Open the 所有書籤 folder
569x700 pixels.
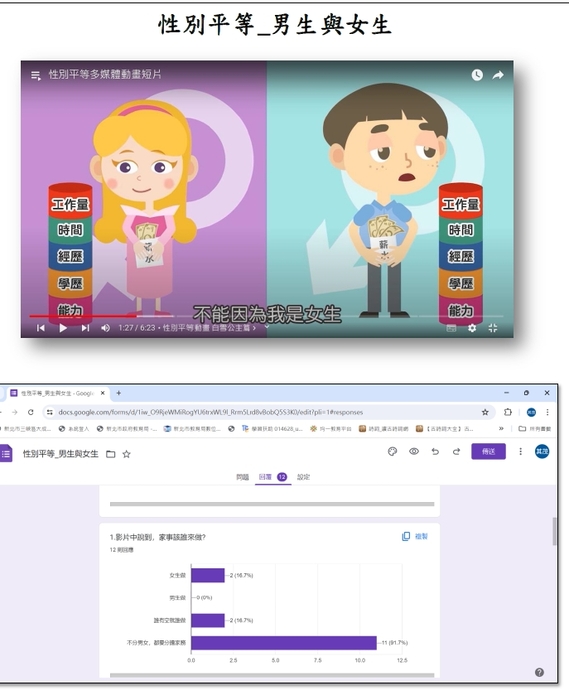point(535,429)
